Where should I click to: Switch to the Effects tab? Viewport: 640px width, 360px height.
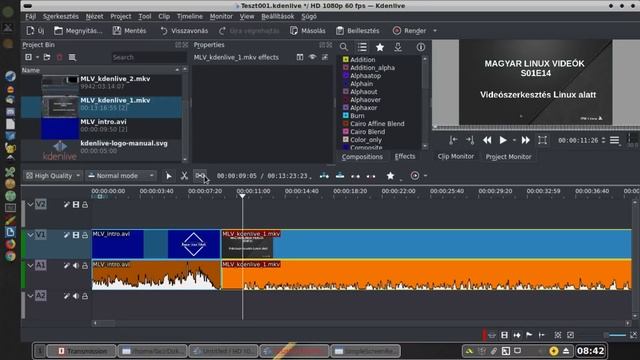coord(405,157)
